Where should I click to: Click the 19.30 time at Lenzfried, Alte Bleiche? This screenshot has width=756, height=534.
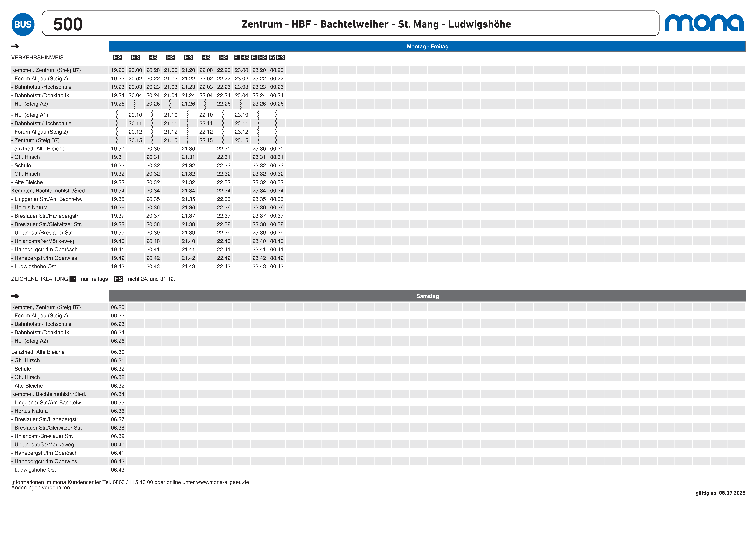(118, 149)
